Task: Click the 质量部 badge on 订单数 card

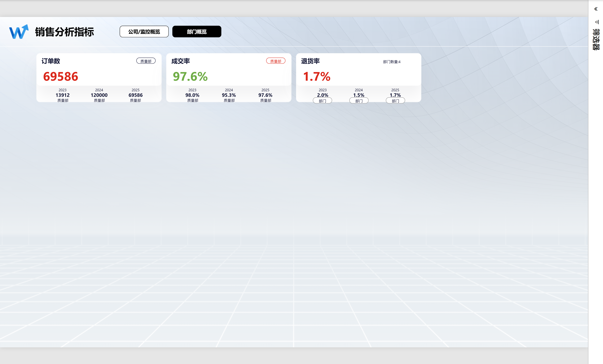Action: click(146, 61)
